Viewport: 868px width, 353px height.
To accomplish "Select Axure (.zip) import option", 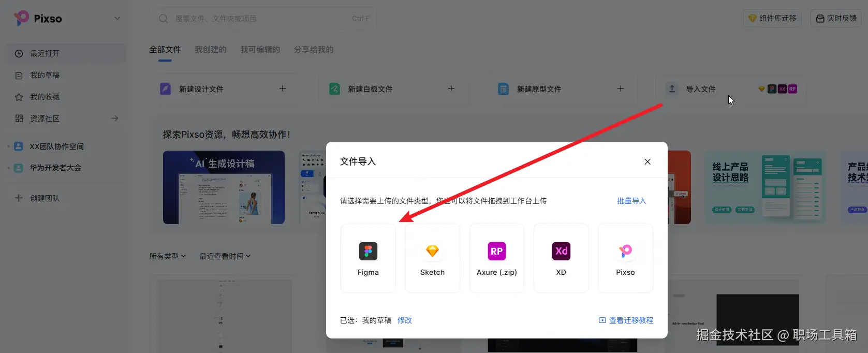I will click(497, 258).
